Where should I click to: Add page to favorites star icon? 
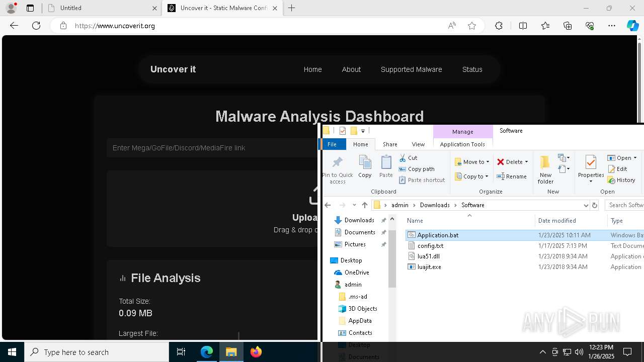472,26
